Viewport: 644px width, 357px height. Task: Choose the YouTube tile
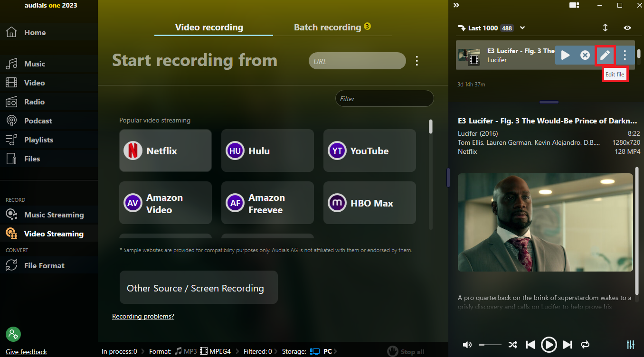[369, 150]
